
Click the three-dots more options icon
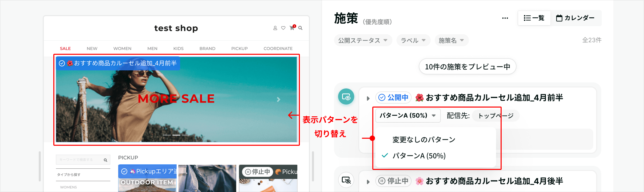pos(505,18)
